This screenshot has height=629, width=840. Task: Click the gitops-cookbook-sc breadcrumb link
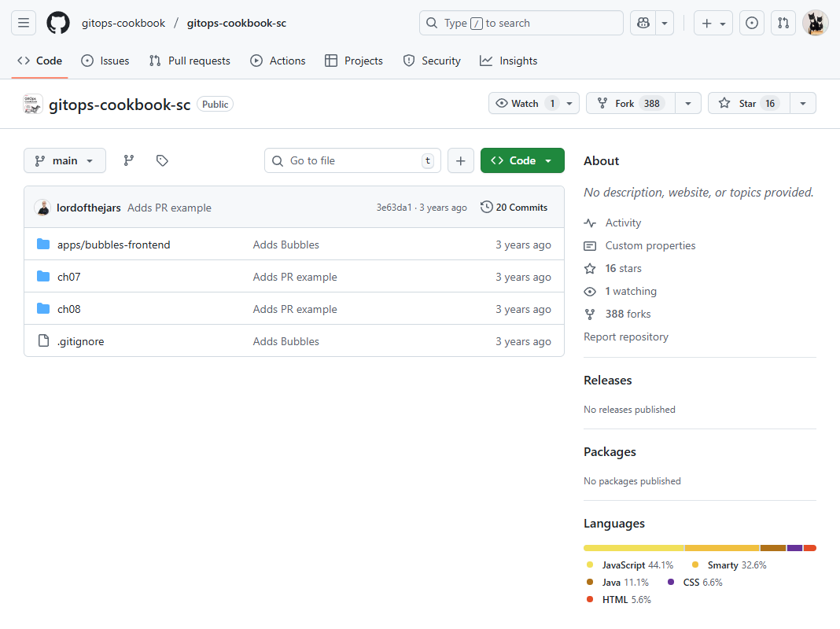click(237, 23)
